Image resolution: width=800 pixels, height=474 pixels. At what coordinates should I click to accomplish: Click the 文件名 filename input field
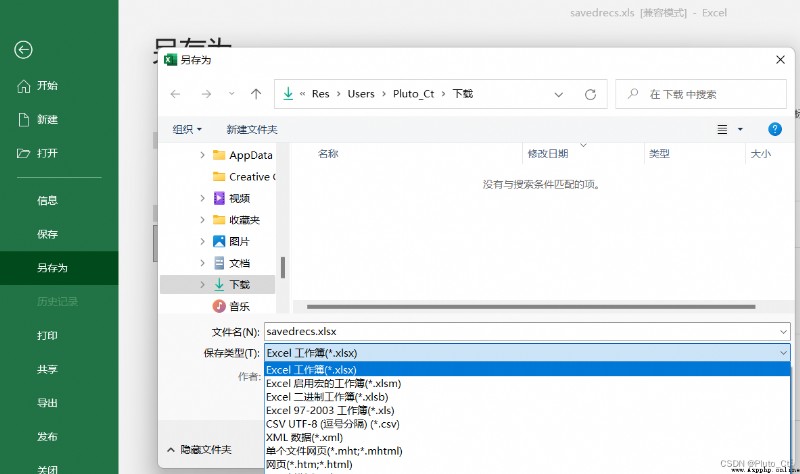527,332
